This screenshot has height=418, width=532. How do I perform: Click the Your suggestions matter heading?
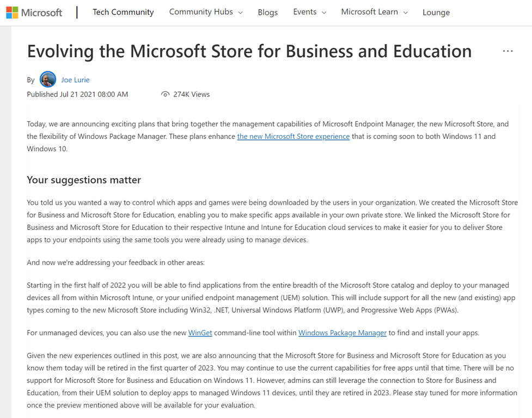click(84, 180)
